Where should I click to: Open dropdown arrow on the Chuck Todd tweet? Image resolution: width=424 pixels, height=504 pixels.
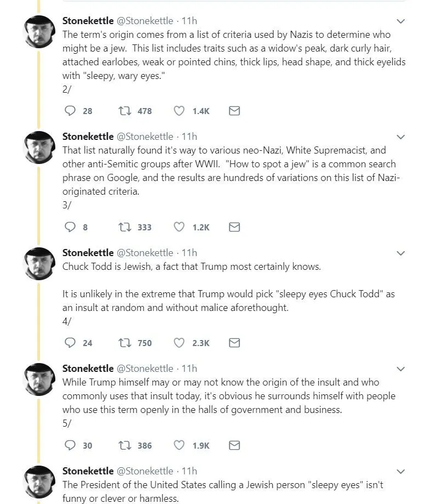pyautogui.click(x=400, y=253)
